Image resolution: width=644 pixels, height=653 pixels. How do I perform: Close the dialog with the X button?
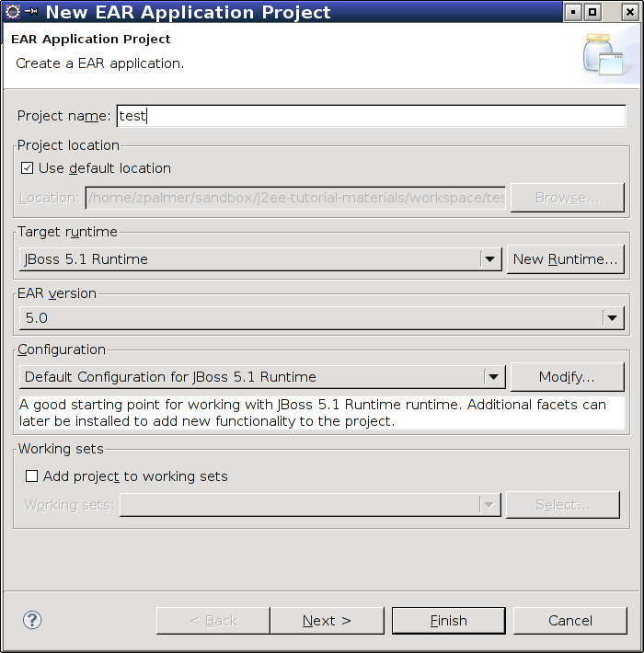pyautogui.click(x=630, y=12)
